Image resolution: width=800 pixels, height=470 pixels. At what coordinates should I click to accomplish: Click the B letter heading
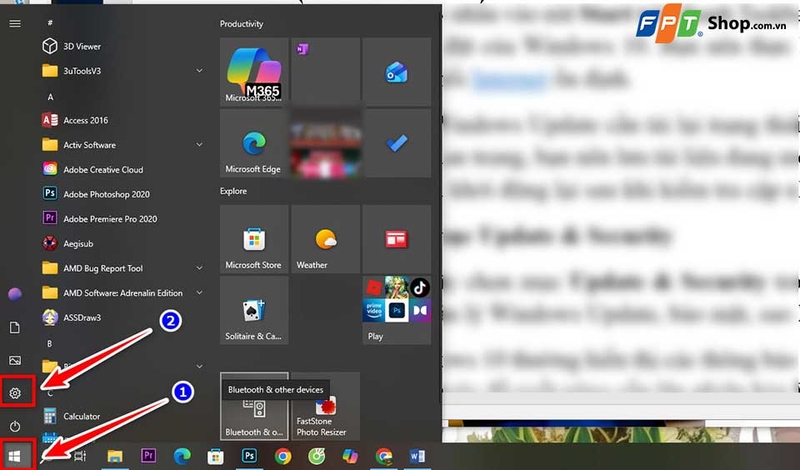click(49, 343)
